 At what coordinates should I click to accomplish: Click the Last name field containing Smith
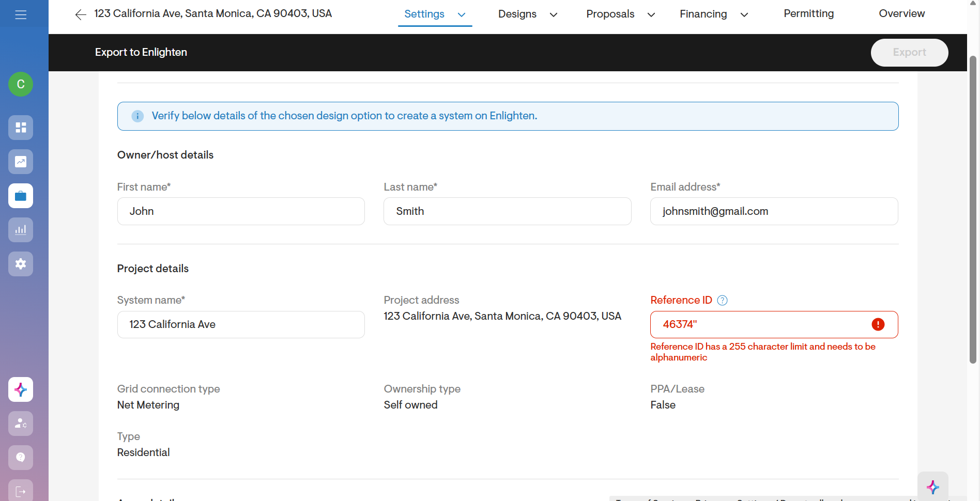pos(508,211)
